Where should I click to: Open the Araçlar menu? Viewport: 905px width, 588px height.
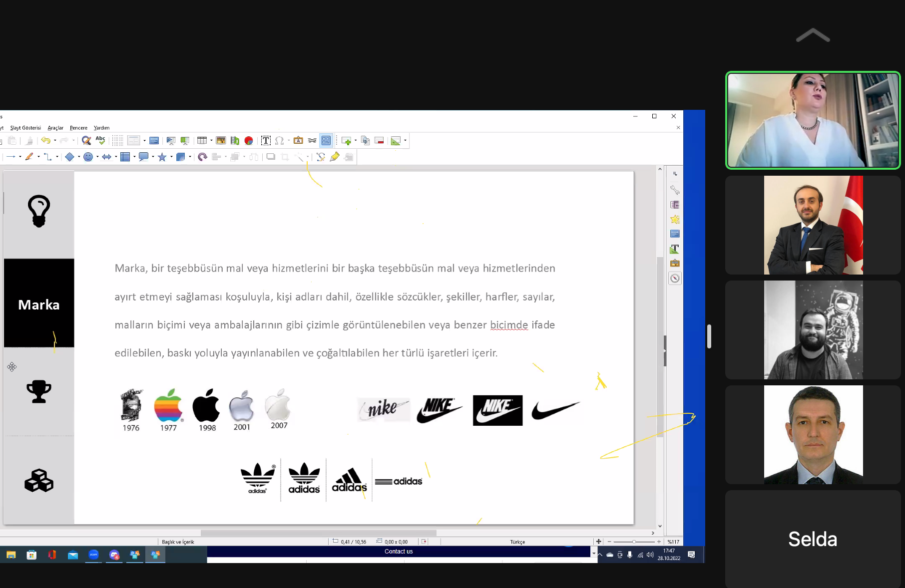(x=55, y=128)
